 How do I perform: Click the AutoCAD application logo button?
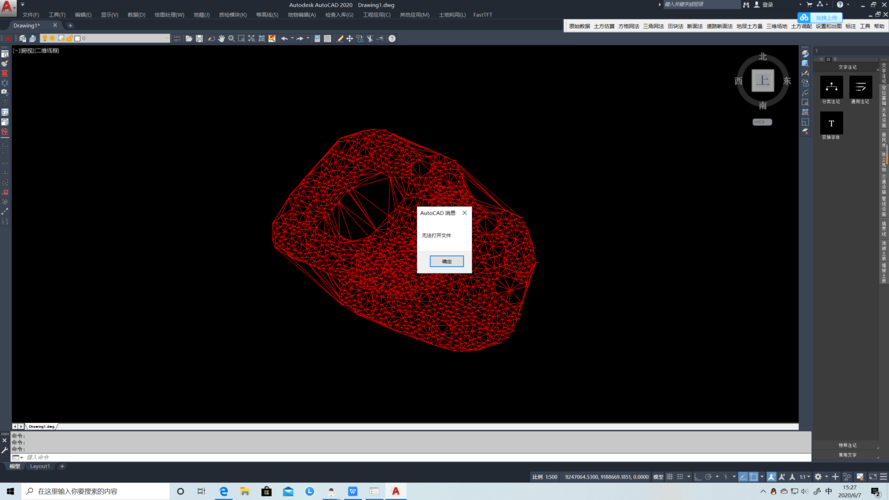tap(8, 8)
